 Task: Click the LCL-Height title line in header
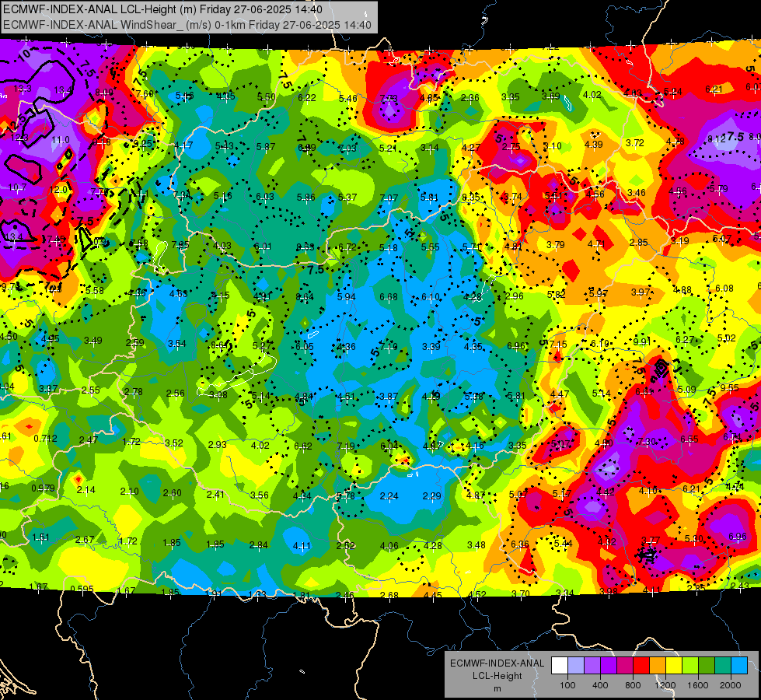[x=162, y=9]
